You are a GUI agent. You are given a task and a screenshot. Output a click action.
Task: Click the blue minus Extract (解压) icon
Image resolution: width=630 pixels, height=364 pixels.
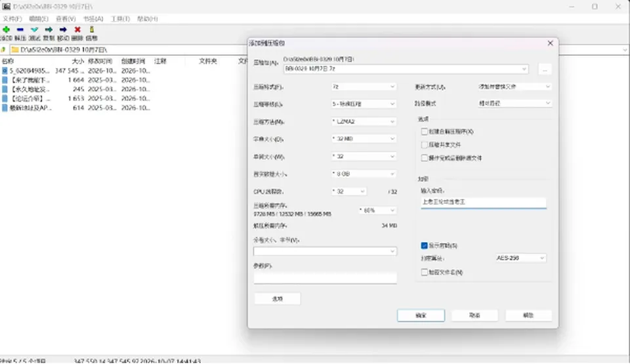[20, 30]
